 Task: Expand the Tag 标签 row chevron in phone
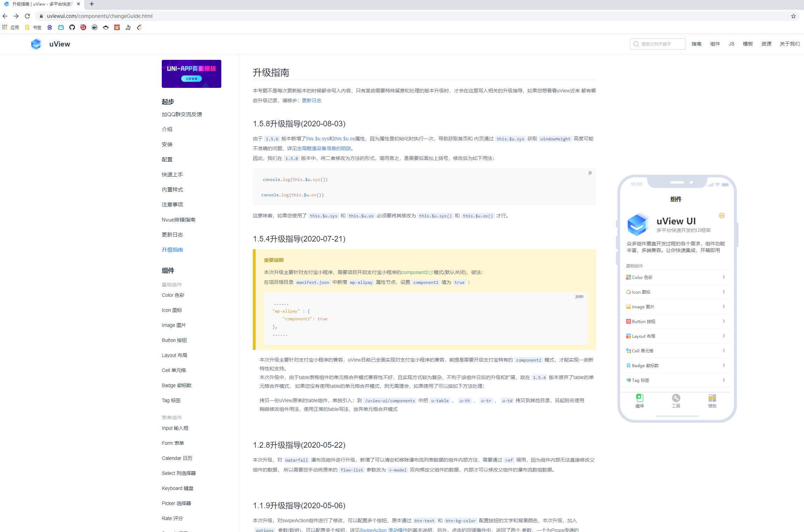pos(723,380)
